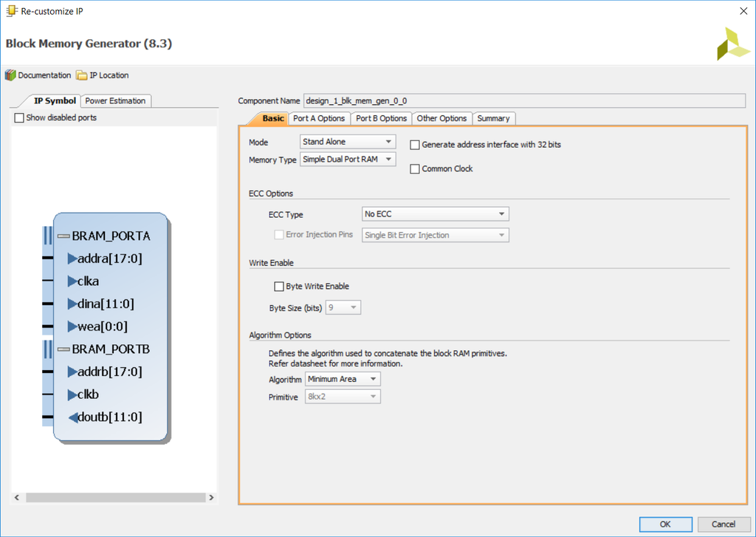Click the Xilinx logo in header
Screen dimensions: 756x537
[733, 44]
